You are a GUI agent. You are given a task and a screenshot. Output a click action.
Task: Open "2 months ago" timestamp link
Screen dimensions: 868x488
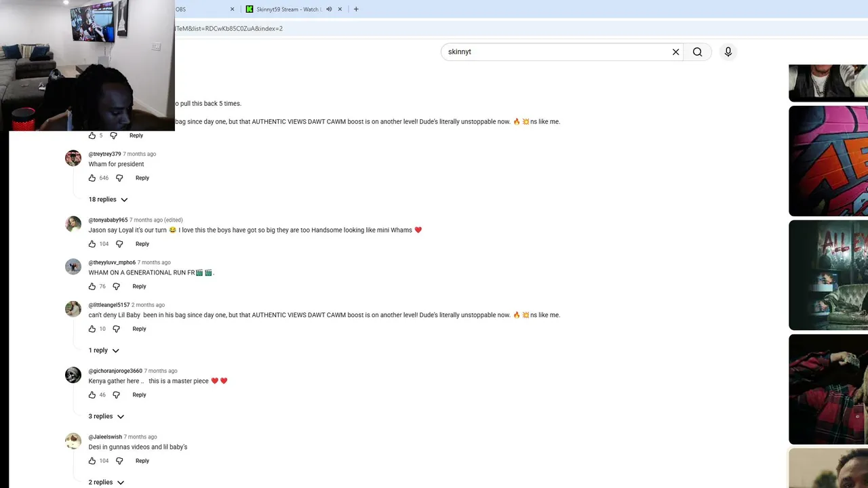pyautogui.click(x=148, y=305)
